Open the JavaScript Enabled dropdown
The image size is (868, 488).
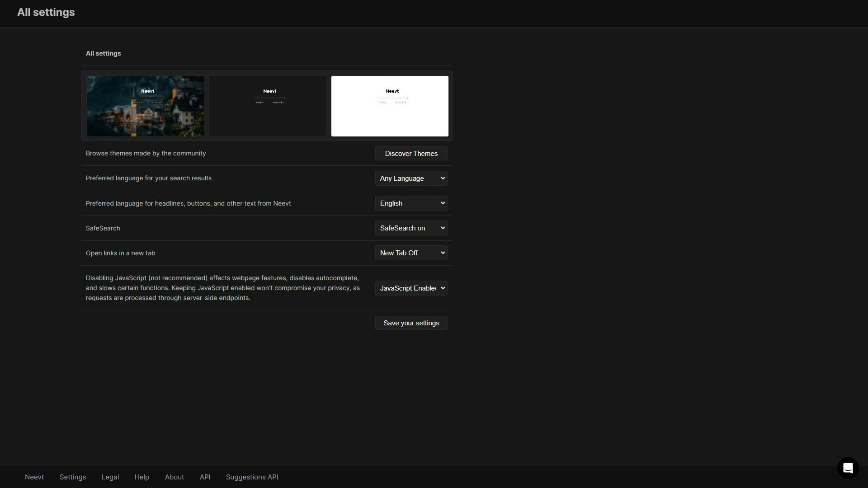[x=411, y=288]
